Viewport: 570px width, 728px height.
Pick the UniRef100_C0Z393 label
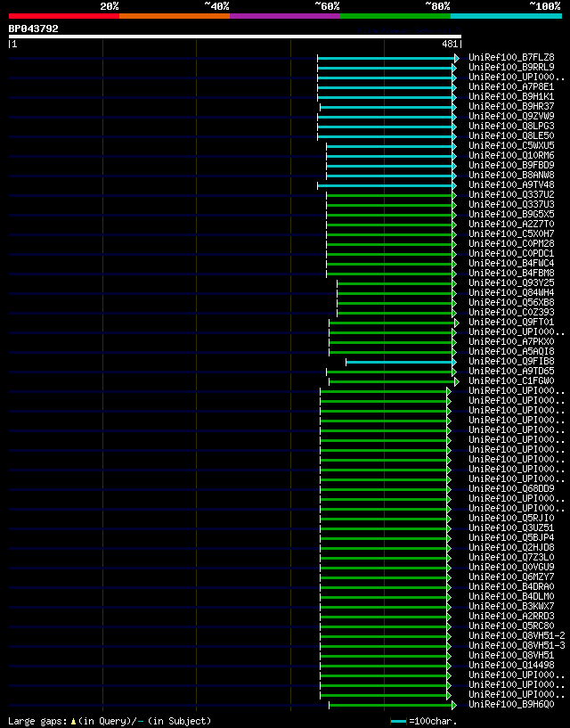511,312
